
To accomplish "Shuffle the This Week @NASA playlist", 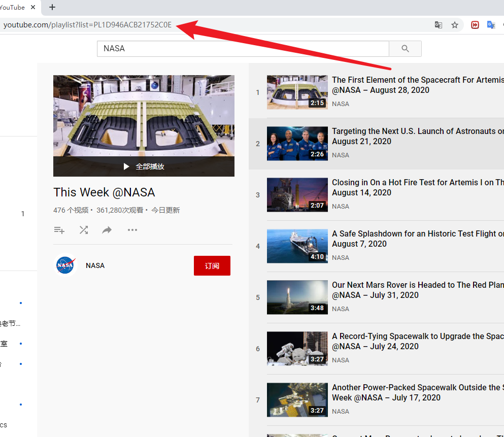I will [84, 230].
